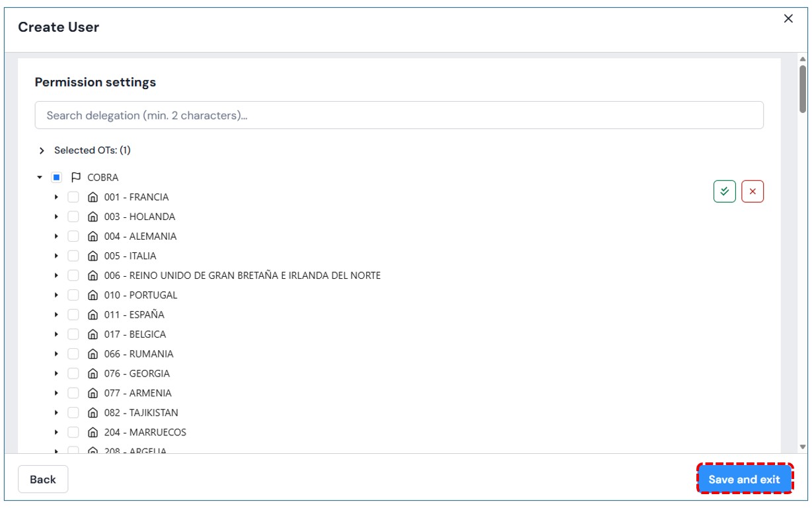Toggle the COBRA checkbox
The height and width of the screenshot is (508, 812).
tap(57, 177)
